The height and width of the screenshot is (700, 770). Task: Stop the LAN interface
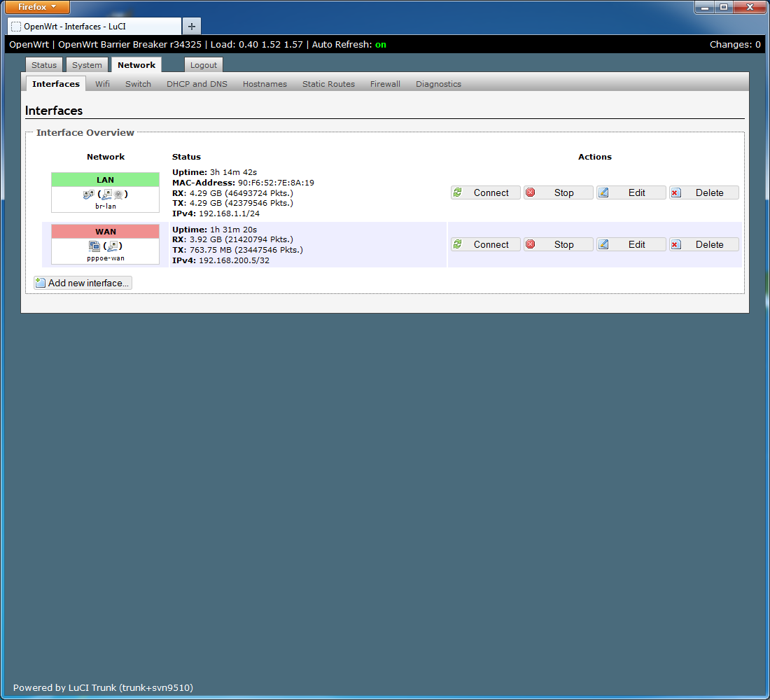559,192
